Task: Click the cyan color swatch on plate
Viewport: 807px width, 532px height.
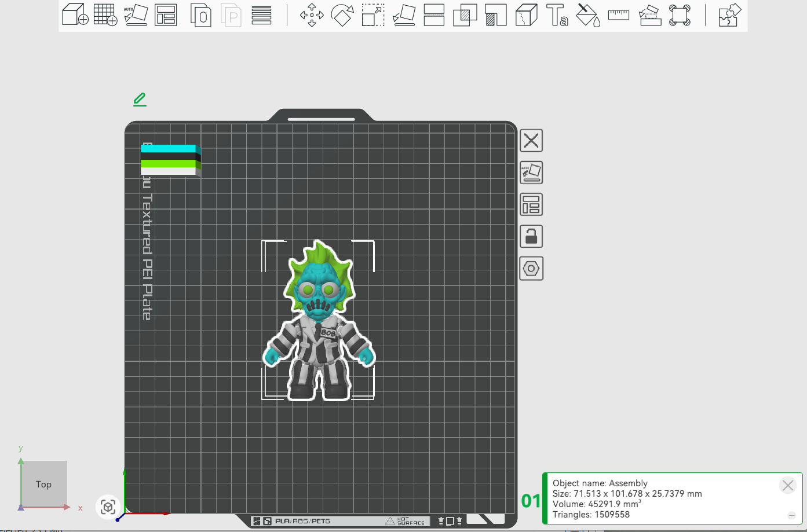Action: 169,149
